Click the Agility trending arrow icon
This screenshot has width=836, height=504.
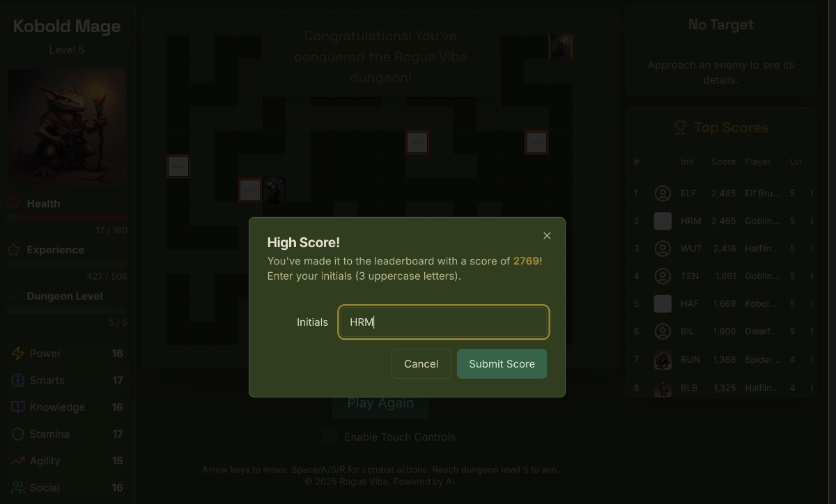[17, 461]
